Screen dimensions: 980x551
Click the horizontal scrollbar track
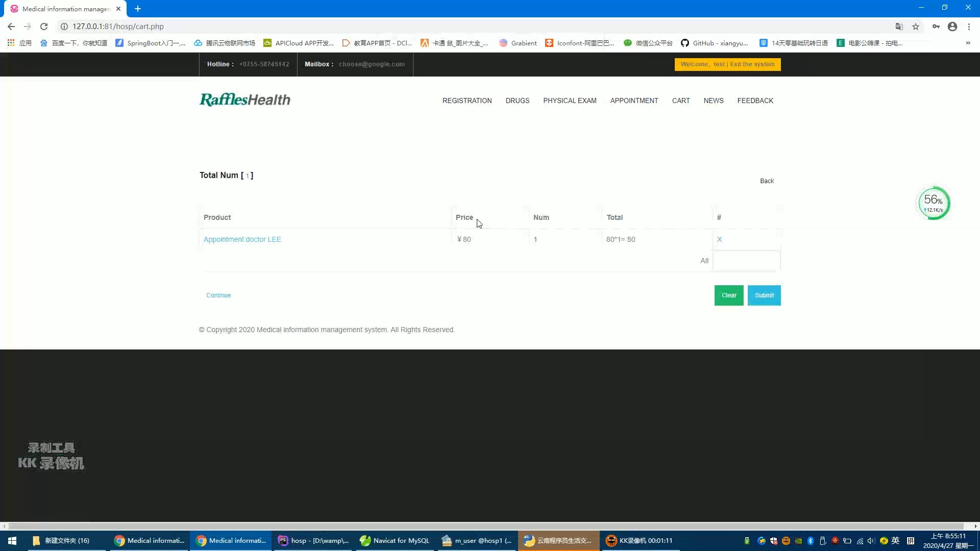click(x=485, y=526)
